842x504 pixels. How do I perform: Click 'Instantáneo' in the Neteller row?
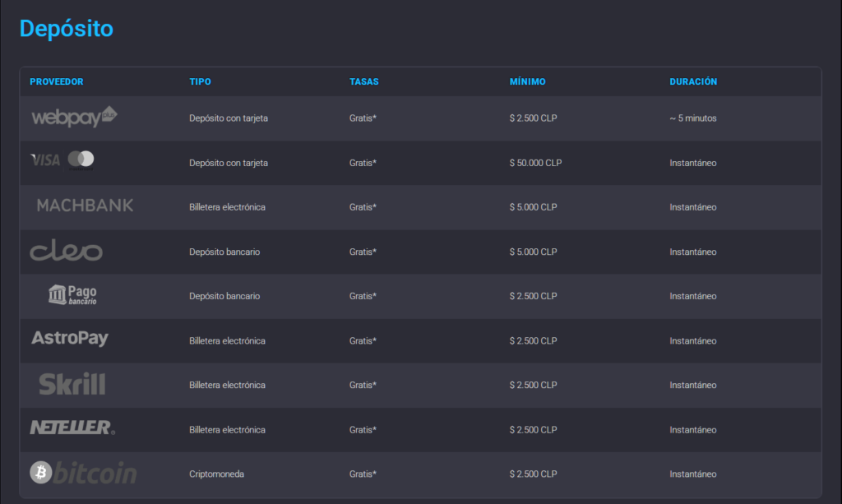point(692,429)
